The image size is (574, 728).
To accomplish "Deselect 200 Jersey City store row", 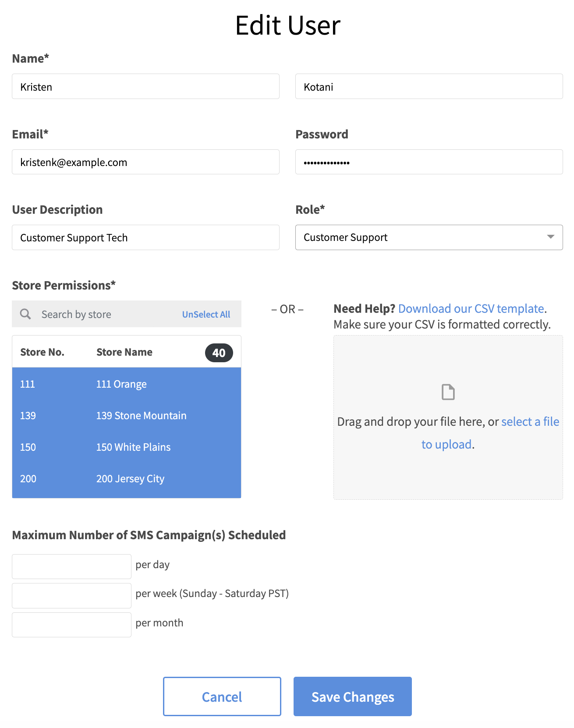I will pyautogui.click(x=126, y=479).
